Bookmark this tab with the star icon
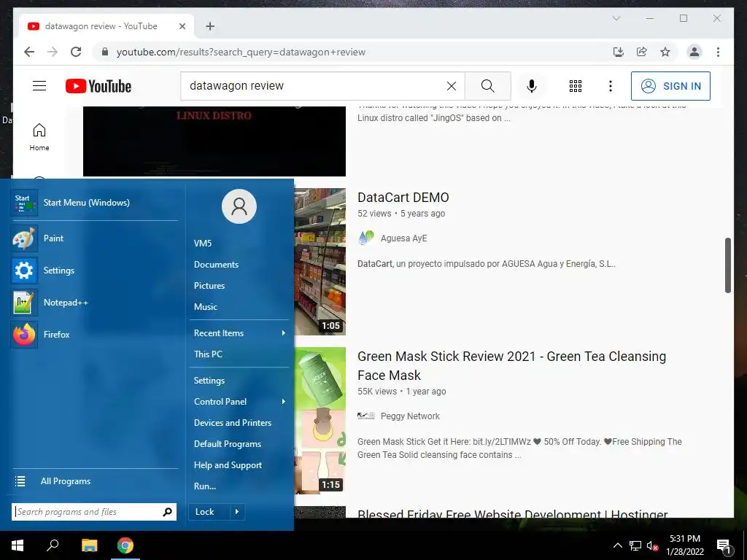The width and height of the screenshot is (747, 560). click(x=665, y=52)
